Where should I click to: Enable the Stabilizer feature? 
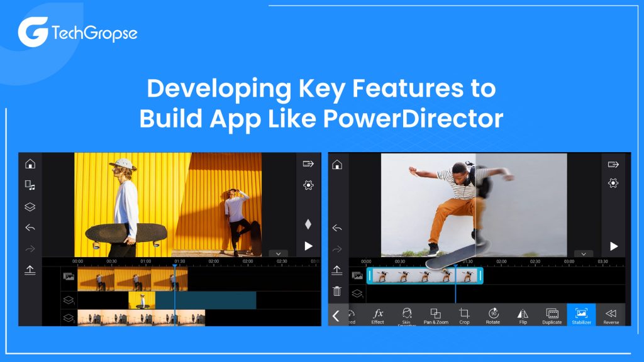pos(581,314)
